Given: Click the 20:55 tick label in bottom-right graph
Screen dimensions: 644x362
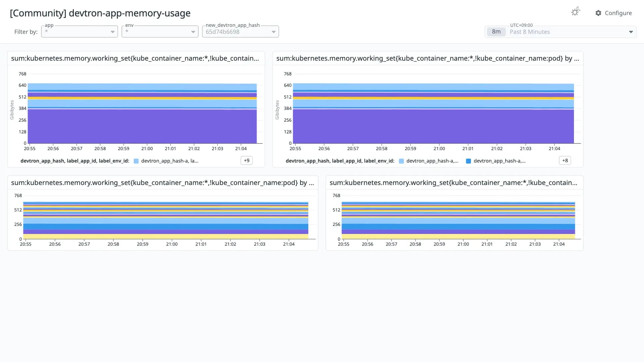Looking at the screenshot, I should 343,244.
